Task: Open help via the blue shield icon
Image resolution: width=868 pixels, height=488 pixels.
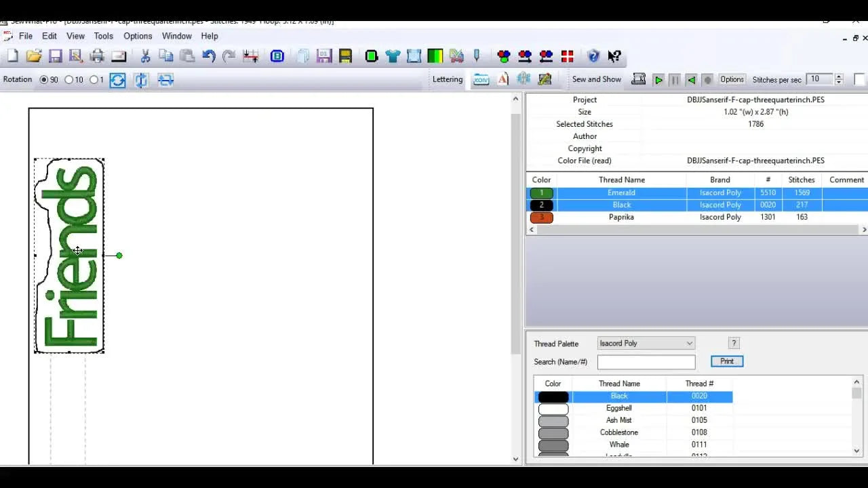Action: tap(593, 56)
